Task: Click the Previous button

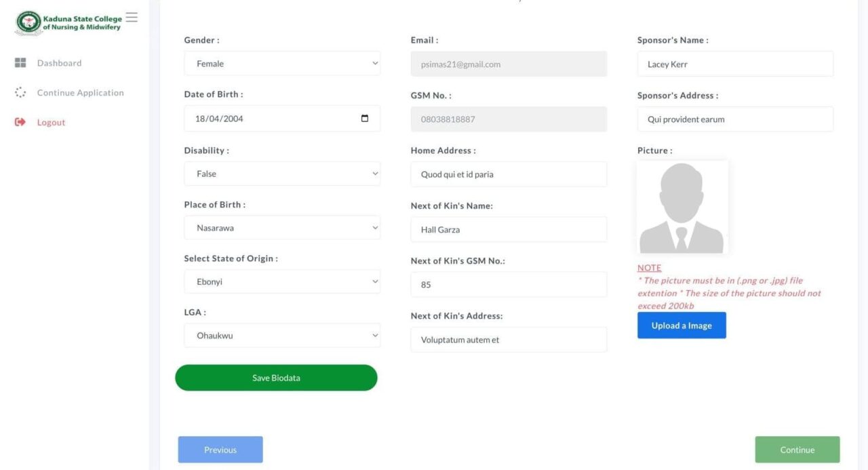Action: click(x=220, y=450)
